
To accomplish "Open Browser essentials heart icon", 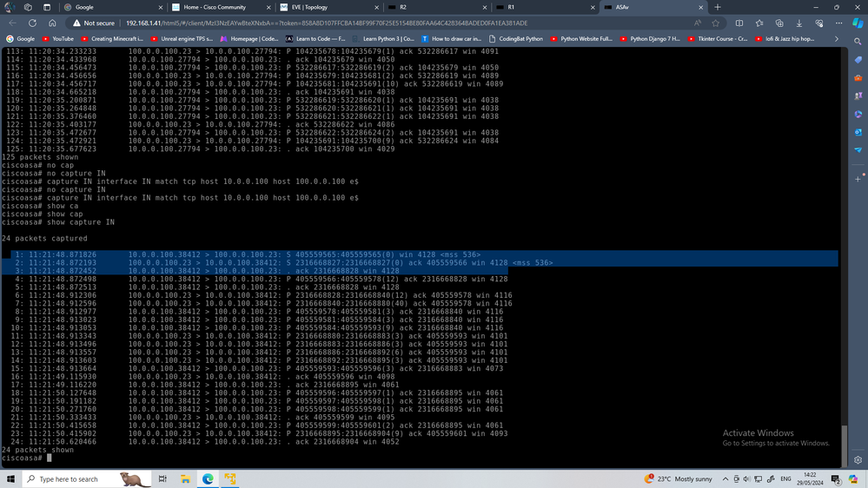I will (x=819, y=23).
